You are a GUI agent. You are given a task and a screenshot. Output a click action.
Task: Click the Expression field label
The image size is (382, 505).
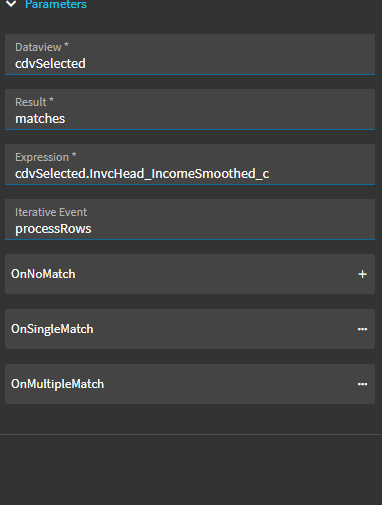point(46,157)
